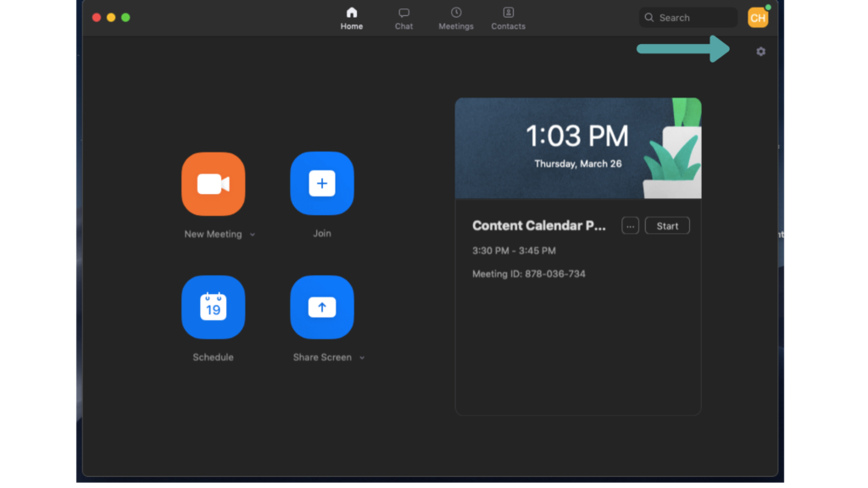Viewport: 868px width, 488px height.
Task: Open Settings via the gear icon
Action: point(760,52)
